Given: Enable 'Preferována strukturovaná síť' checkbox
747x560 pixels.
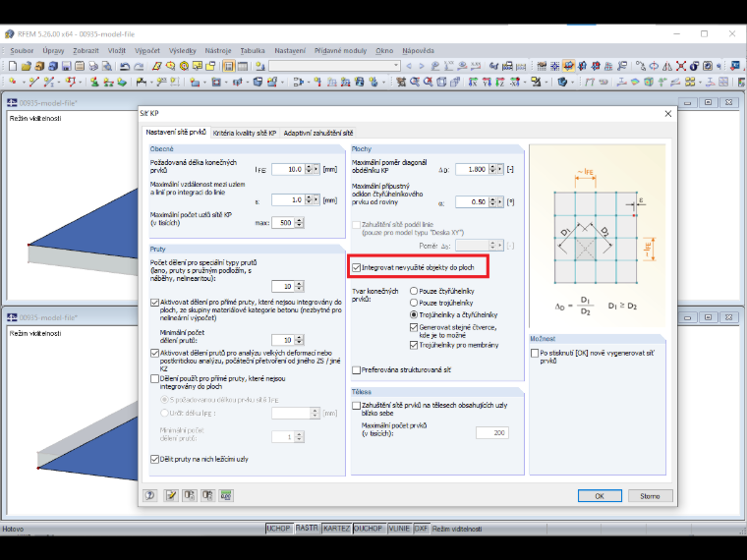Looking at the screenshot, I should [357, 370].
